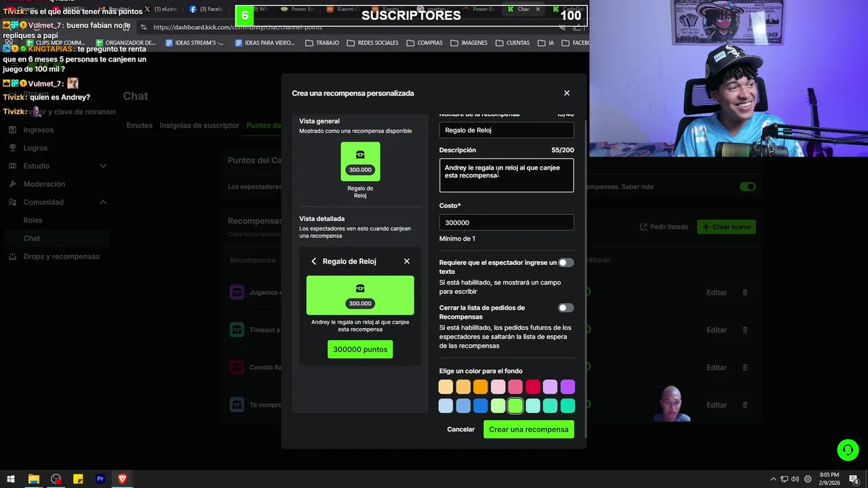Open the CUENTAS bookmark folder

tap(513, 43)
